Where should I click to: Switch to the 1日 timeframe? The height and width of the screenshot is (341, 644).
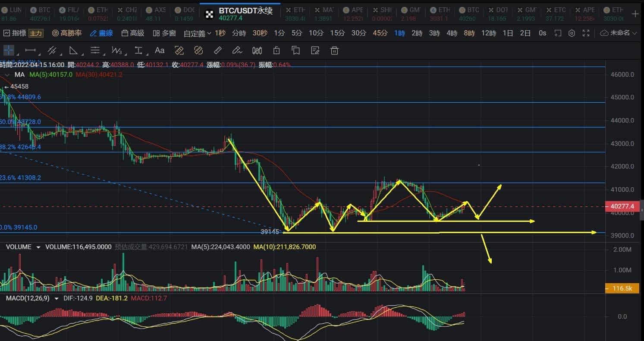[x=508, y=33]
